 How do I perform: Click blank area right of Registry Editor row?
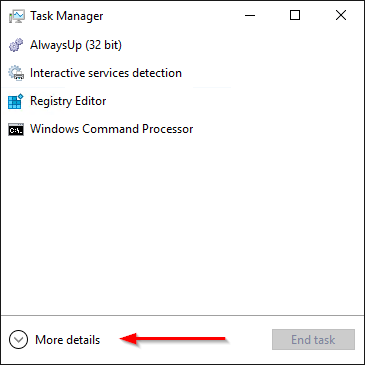point(235,101)
